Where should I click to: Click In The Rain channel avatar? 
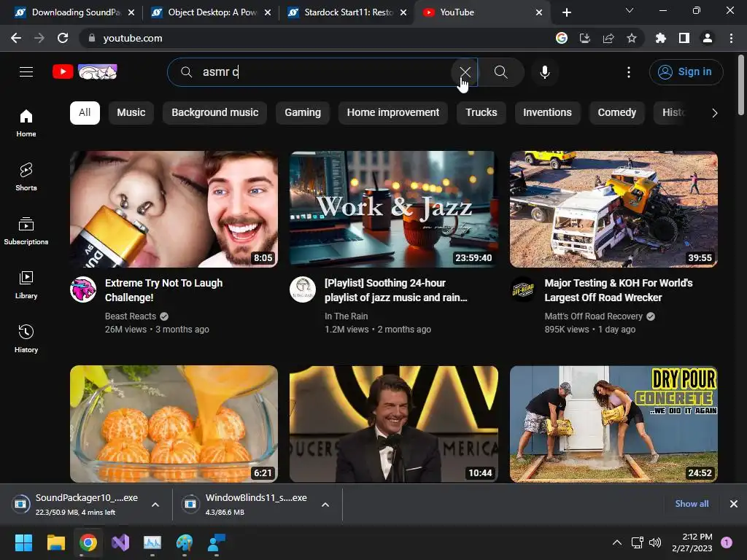pyautogui.click(x=303, y=289)
